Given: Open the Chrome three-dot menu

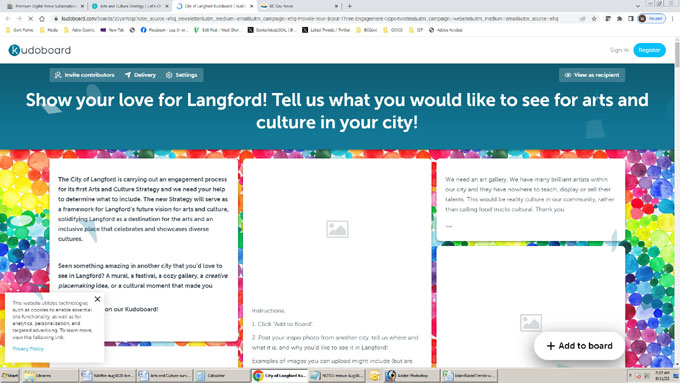Looking at the screenshot, I should coord(673,19).
